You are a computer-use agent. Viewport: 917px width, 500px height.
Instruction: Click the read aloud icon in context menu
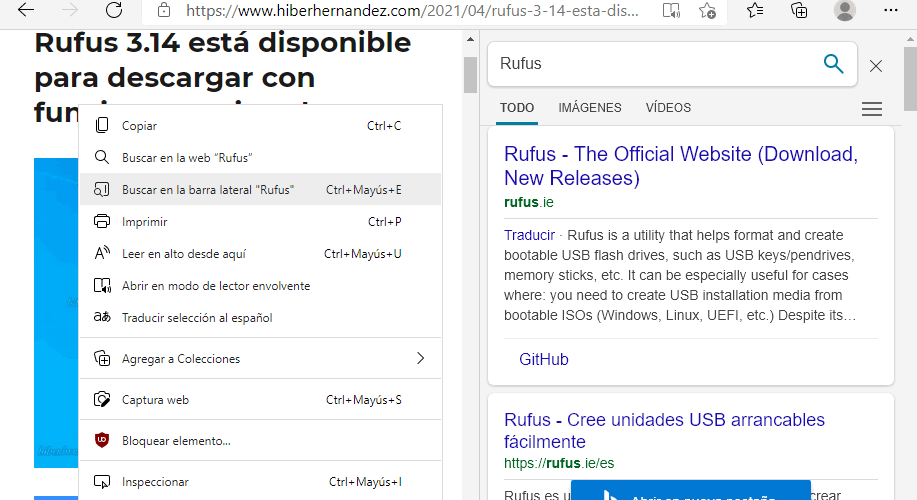pyautogui.click(x=102, y=253)
